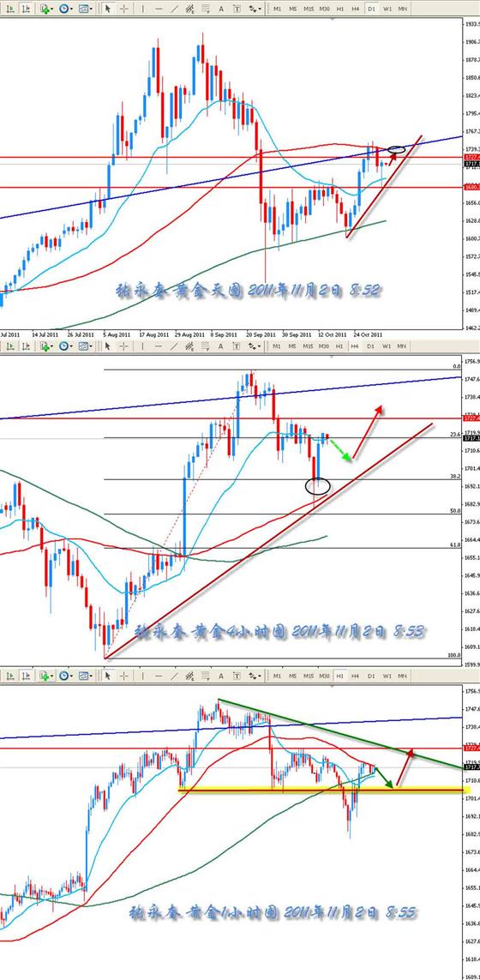Toggle Auto Scroll in the 4-hour chart toolbar

tap(9, 346)
